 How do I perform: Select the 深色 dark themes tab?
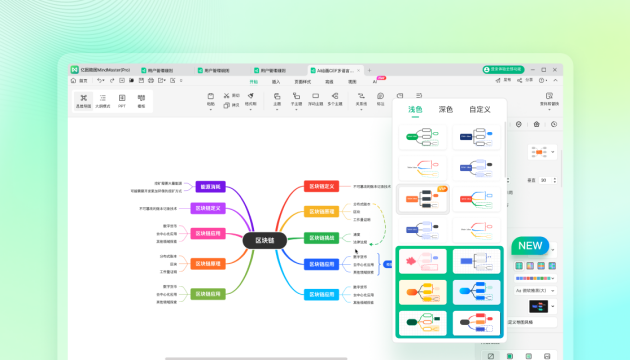coord(446,109)
